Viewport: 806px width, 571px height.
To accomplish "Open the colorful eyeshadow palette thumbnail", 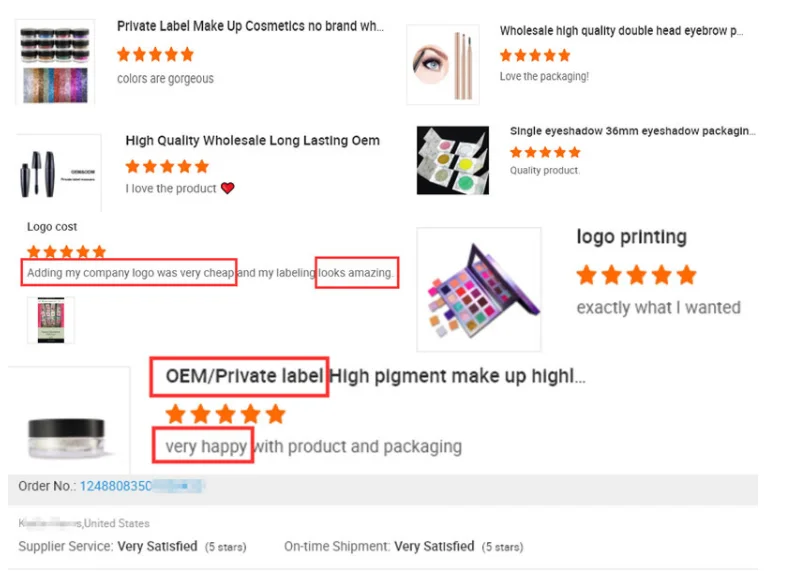I will click(479, 289).
